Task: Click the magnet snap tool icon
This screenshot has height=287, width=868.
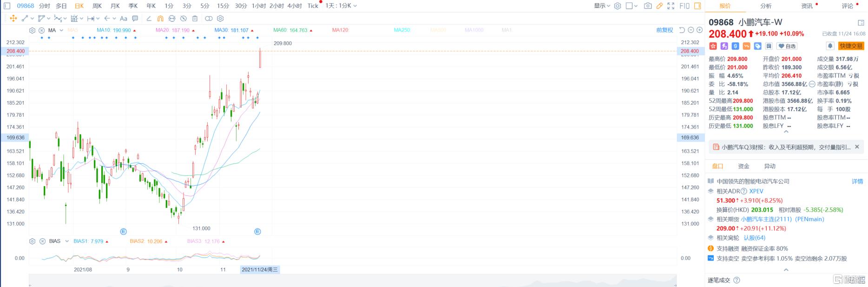Action: (x=160, y=19)
